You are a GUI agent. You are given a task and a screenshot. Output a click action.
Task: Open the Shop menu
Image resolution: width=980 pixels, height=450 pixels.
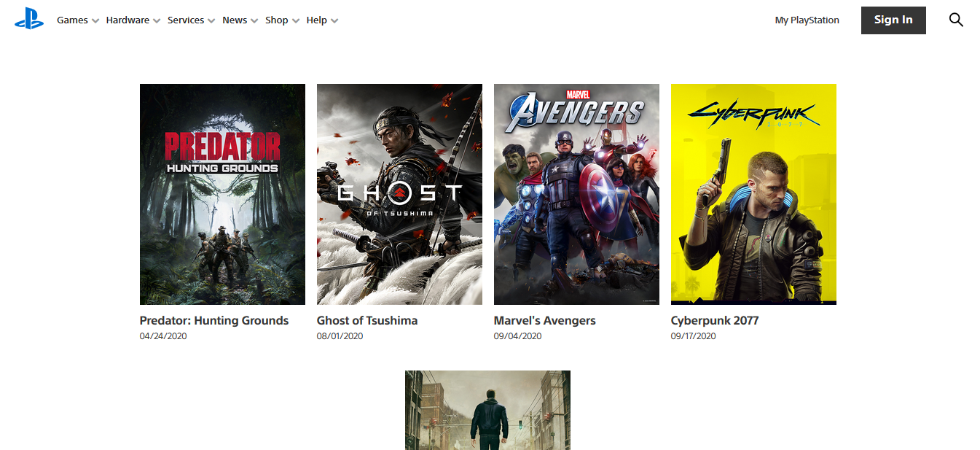point(277,20)
